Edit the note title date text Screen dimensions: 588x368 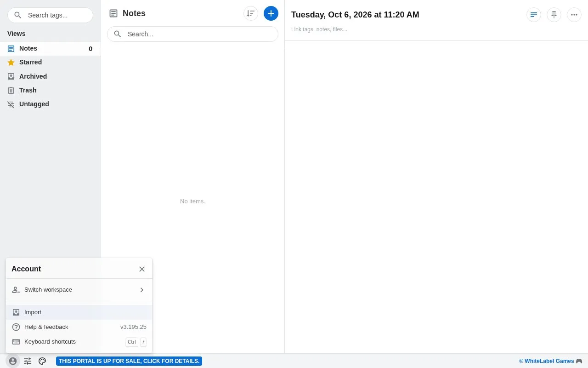click(x=355, y=15)
